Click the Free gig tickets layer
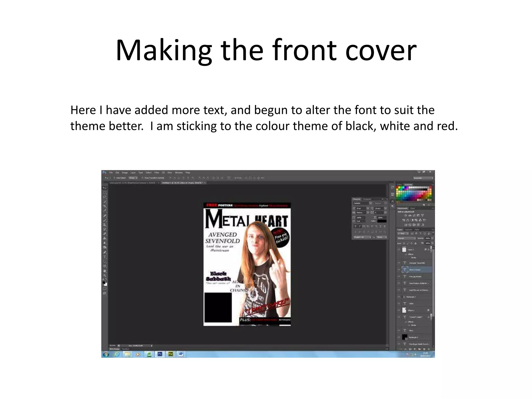Image resolution: width=532 pixels, height=399 pixels. pos(415,276)
